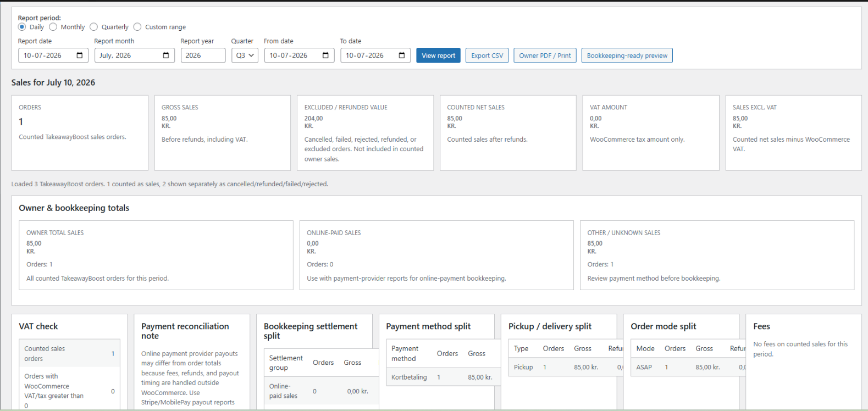Click the 204,00 excluded value amount
868x411 pixels.
click(x=313, y=118)
